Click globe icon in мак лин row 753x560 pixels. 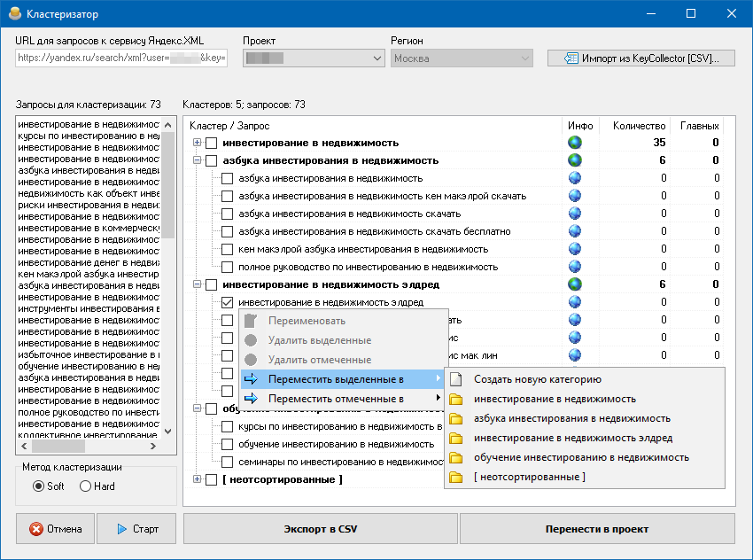click(x=574, y=355)
